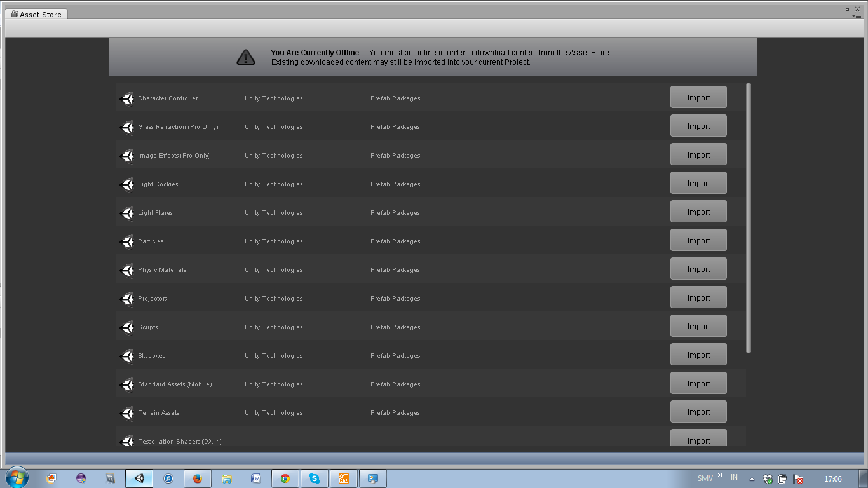
Task: Import the Terrain Assets package
Action: (x=698, y=412)
